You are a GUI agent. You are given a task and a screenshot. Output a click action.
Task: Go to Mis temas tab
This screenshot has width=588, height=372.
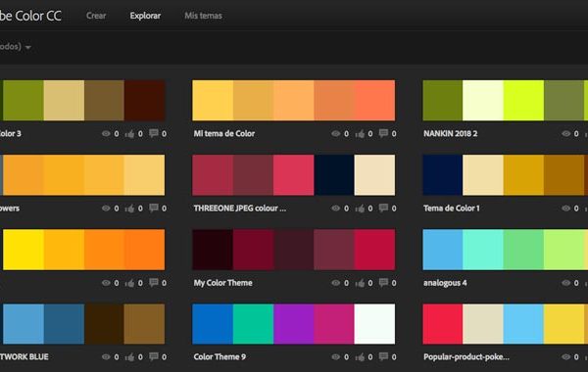pos(203,16)
